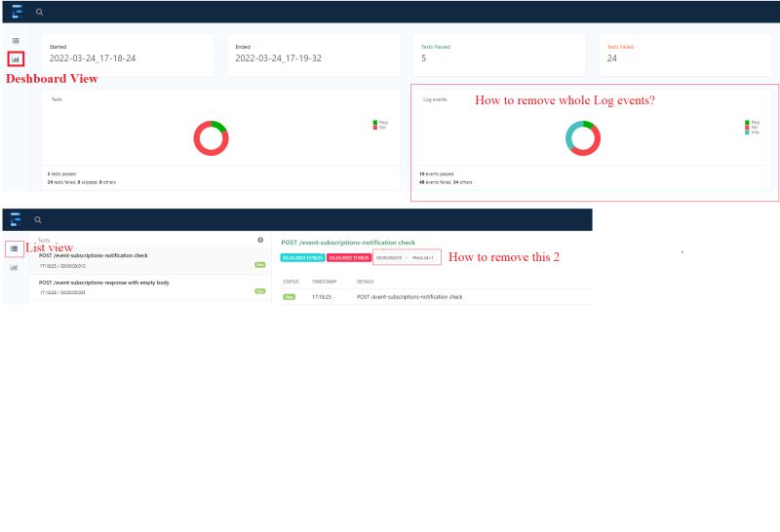The image size is (780, 532).
Task: Click the '17:18:25 / 00:00:00:010' row subtitle
Action: 62,266
